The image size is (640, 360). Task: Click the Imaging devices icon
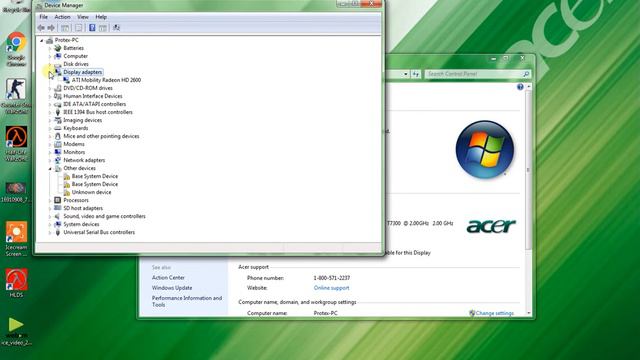(58, 120)
